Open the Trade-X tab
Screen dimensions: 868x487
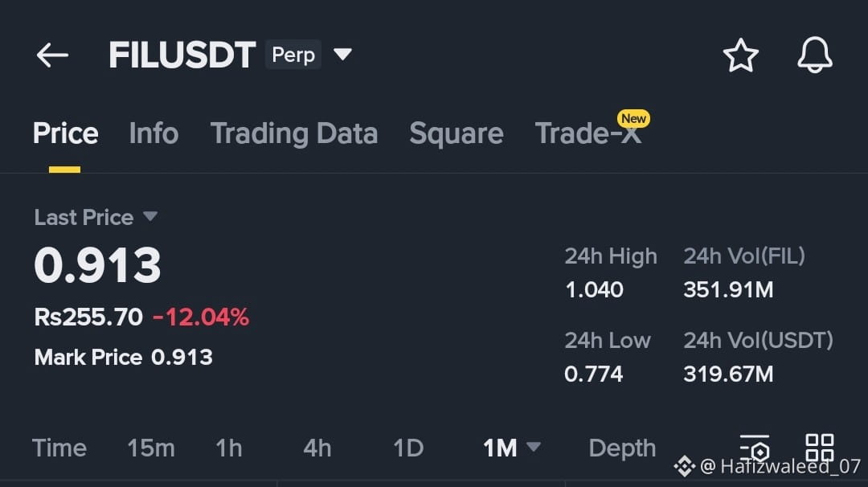point(588,133)
